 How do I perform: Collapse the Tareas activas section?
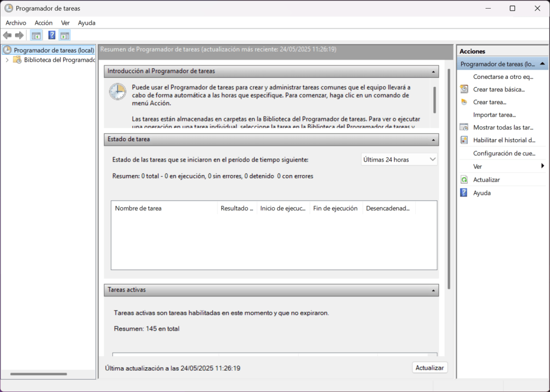click(x=433, y=290)
